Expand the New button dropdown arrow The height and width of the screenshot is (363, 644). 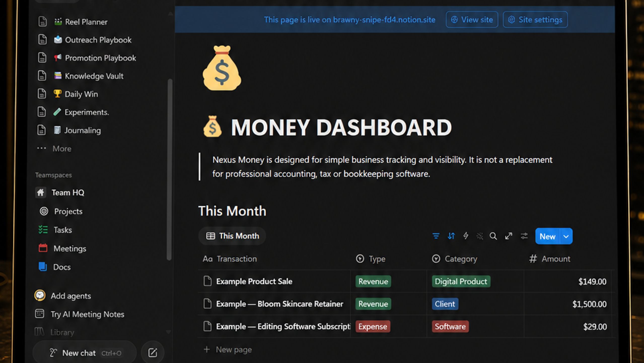(x=566, y=236)
